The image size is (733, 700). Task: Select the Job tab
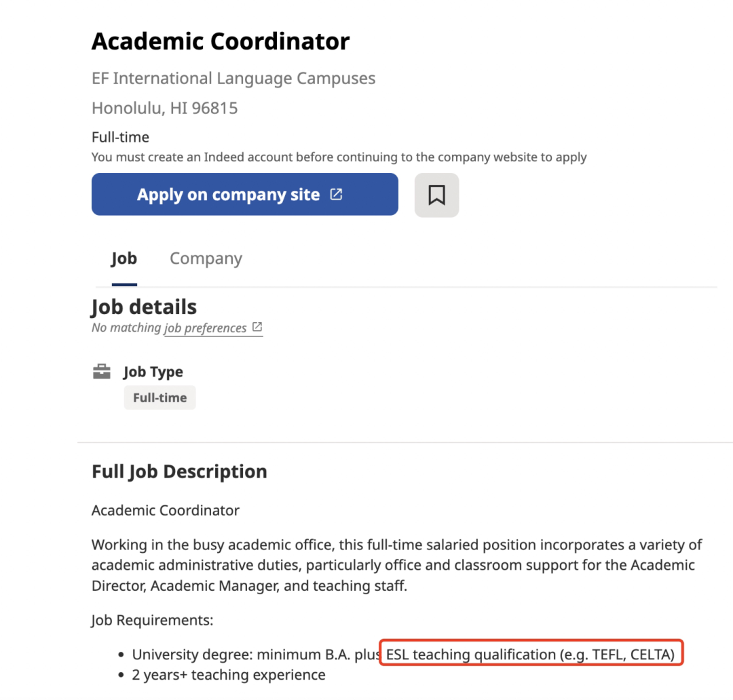point(124,258)
